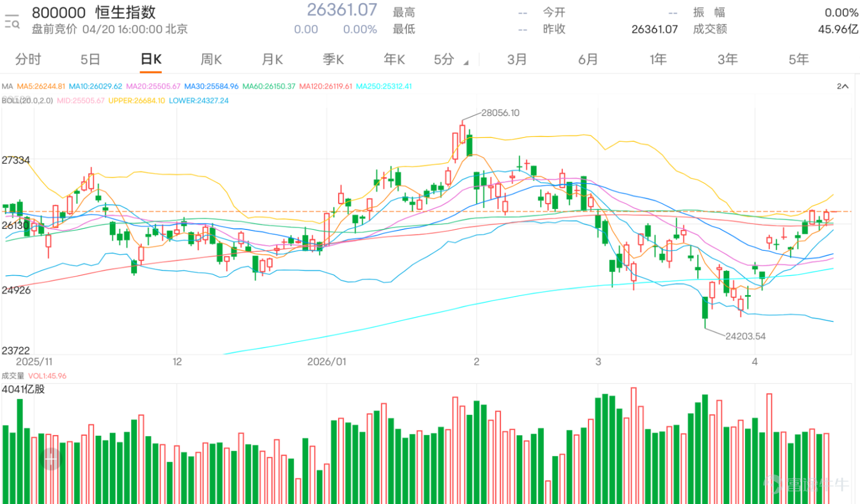Click the MID:25505.67 Bollinger label
This screenshot has width=860, height=504.
pos(81,100)
